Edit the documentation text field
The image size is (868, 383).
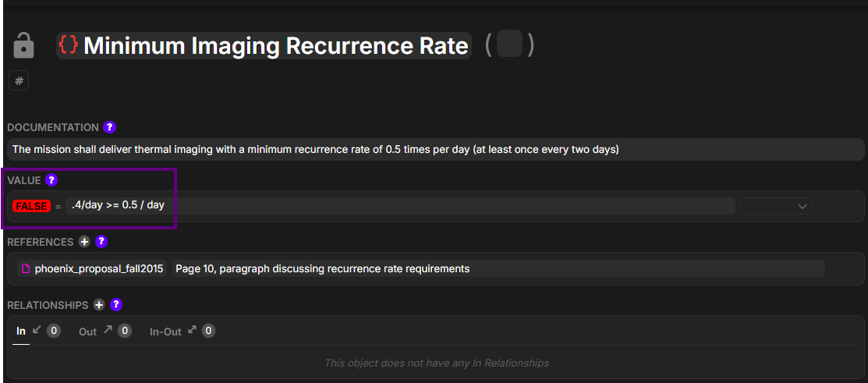tap(436, 150)
